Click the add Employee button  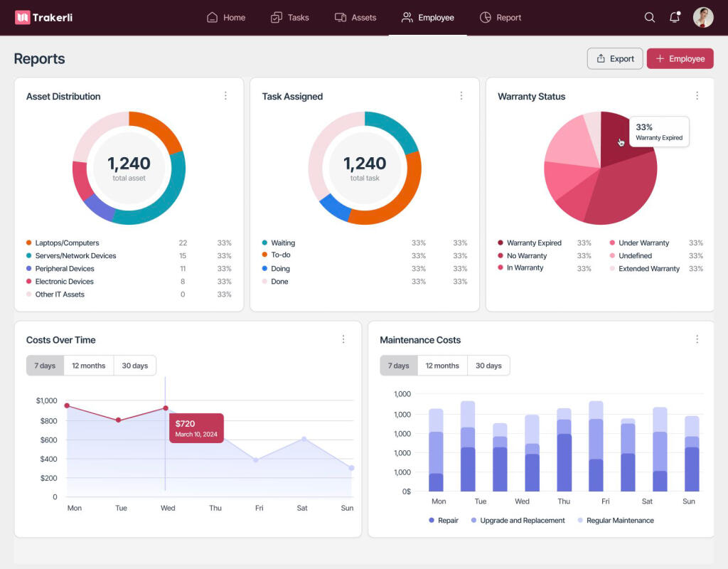(680, 59)
